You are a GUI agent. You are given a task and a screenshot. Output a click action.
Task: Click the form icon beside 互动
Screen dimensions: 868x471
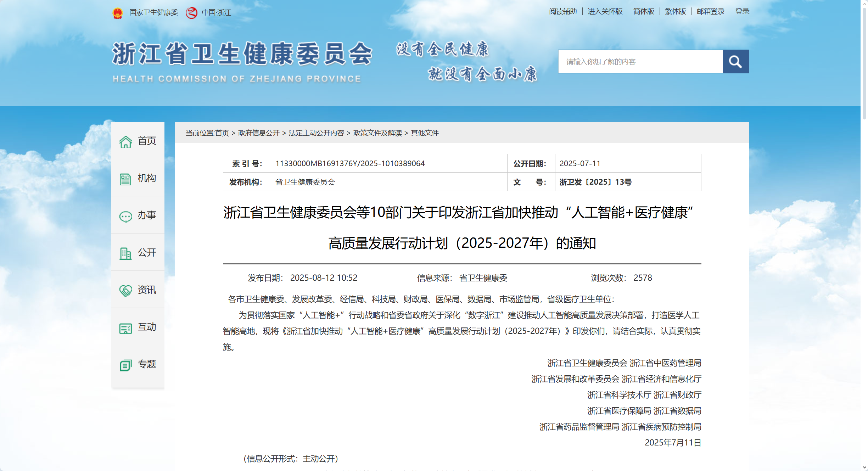(125, 328)
